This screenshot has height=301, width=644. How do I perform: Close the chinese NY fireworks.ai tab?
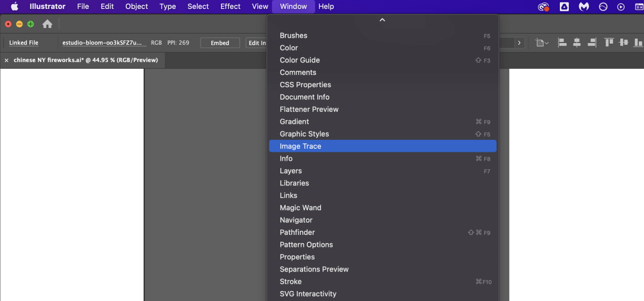(6, 60)
